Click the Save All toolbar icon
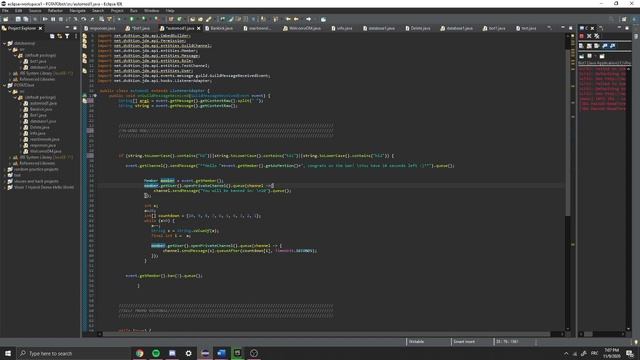This screenshot has height=360, width=640. pyautogui.click(x=26, y=19)
